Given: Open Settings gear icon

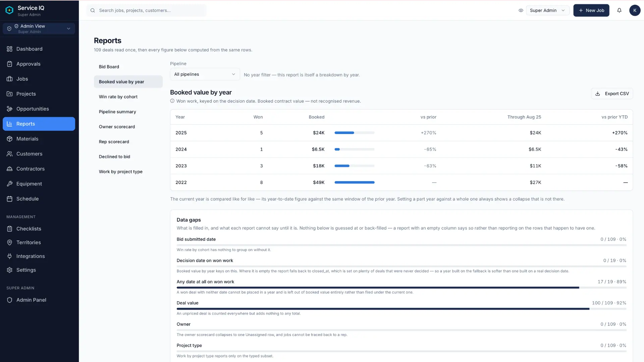Looking at the screenshot, I should click(9, 270).
